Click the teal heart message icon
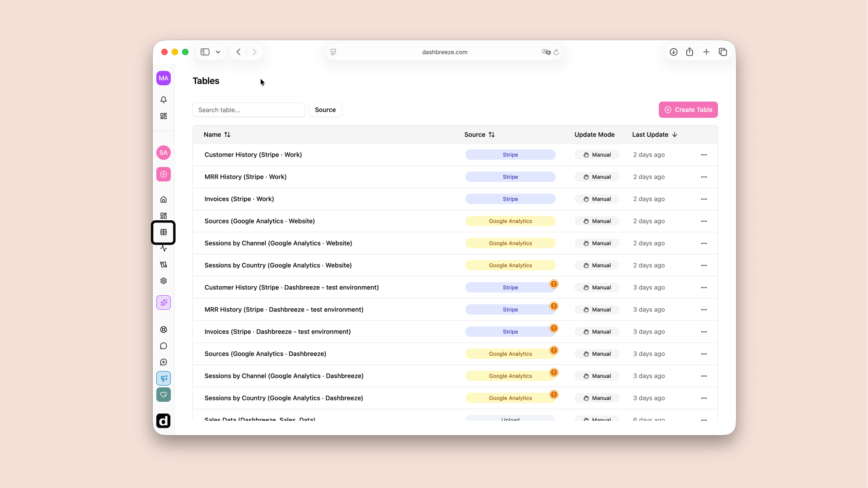 coord(164,395)
